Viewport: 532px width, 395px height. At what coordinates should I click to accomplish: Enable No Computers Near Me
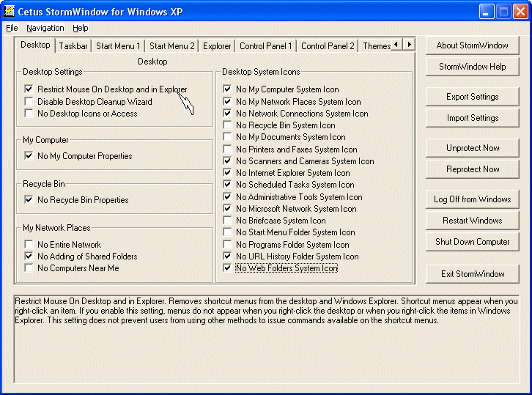coord(29,268)
